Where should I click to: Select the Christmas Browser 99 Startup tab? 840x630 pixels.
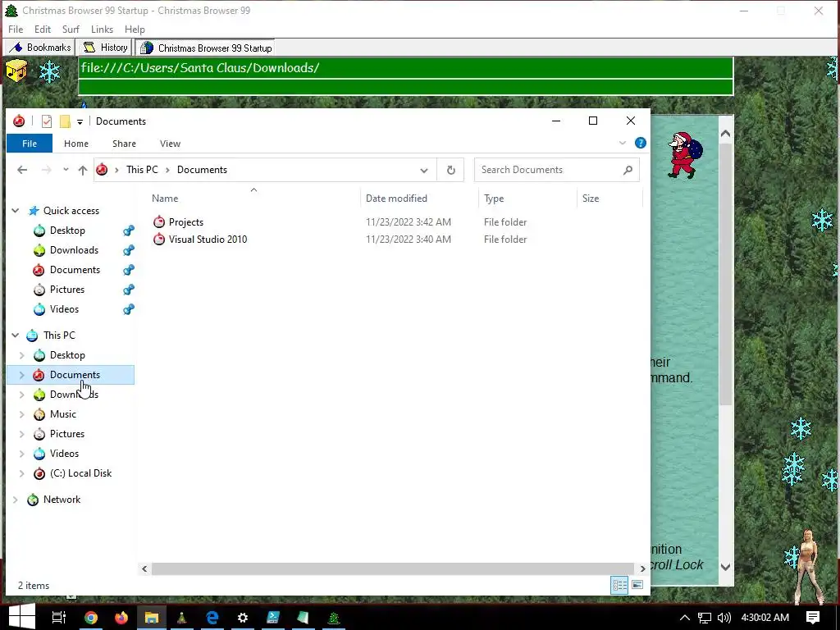(x=205, y=48)
